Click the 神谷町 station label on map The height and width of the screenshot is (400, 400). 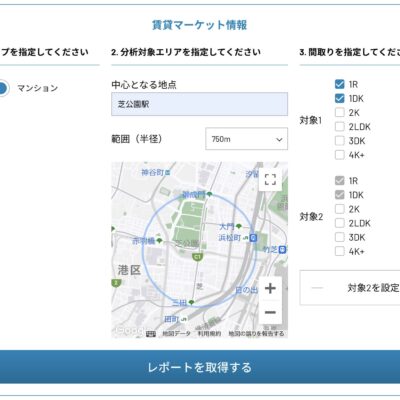(153, 172)
